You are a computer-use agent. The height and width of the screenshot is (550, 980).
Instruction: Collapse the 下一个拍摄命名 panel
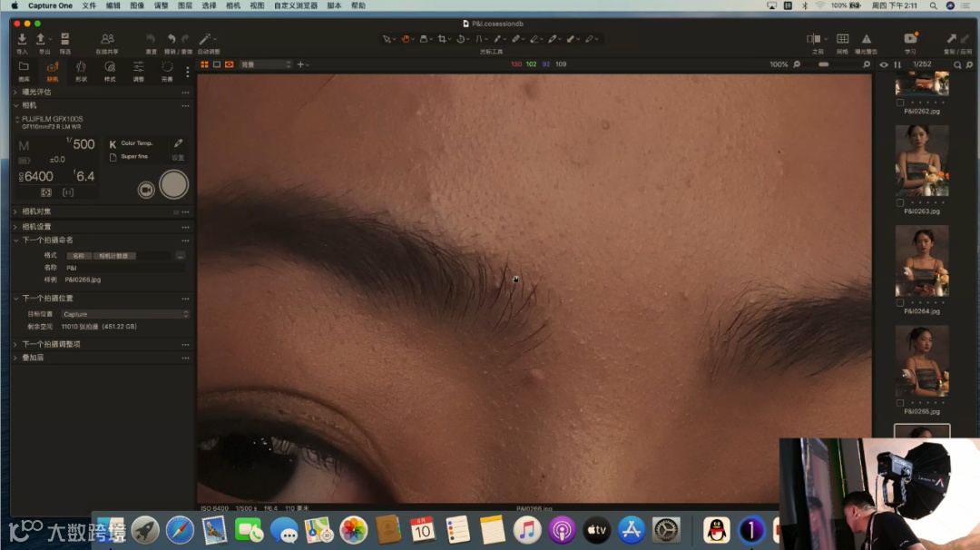pos(15,240)
